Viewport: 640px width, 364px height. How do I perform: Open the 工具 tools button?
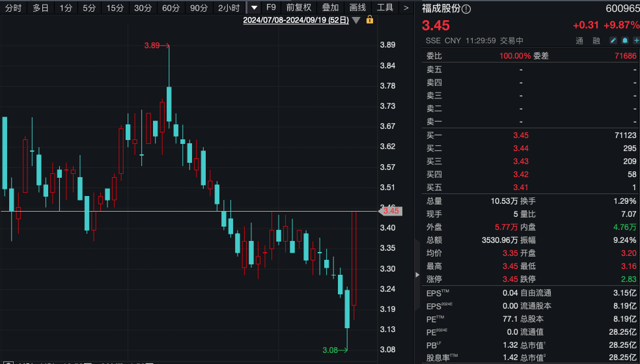[385, 8]
